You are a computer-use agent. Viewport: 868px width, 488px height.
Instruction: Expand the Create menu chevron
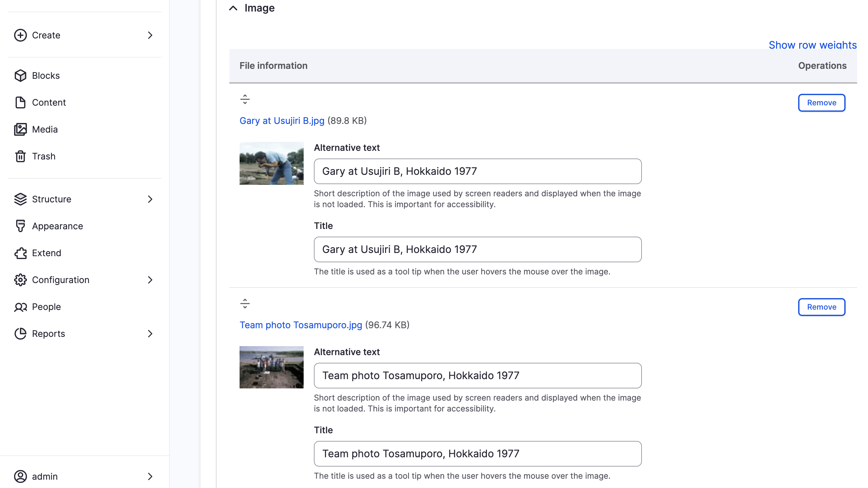(150, 35)
